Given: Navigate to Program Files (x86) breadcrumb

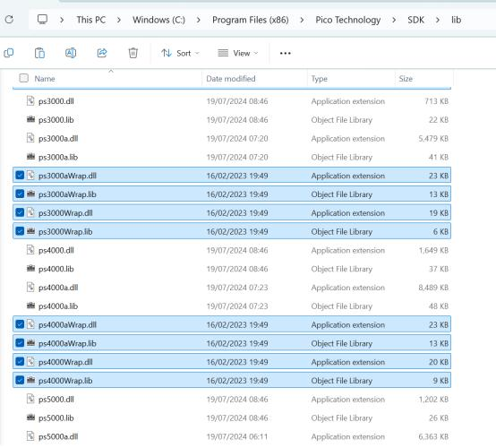Looking at the screenshot, I should 250,20.
